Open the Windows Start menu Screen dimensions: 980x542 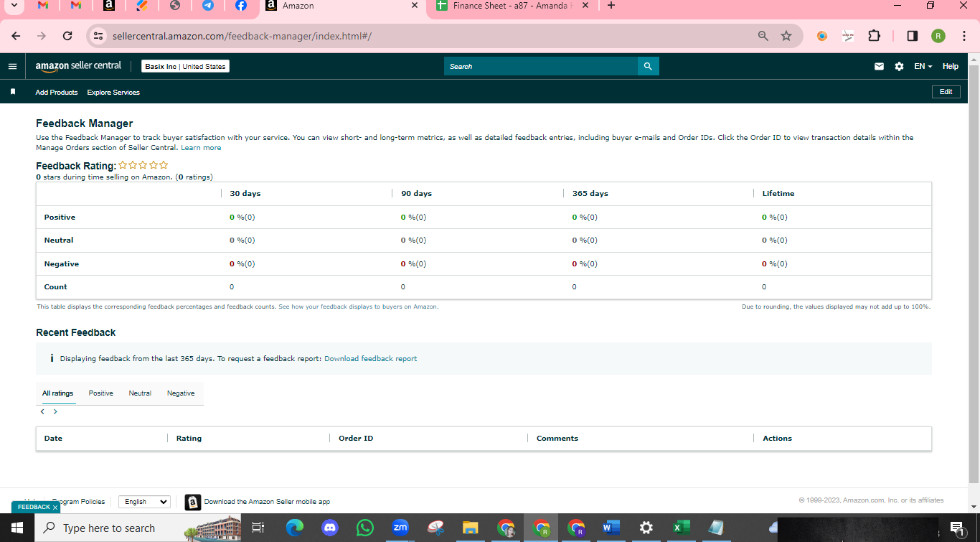pyautogui.click(x=17, y=528)
